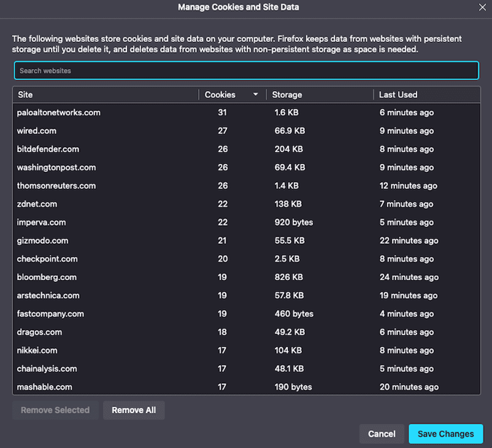Sort by the Site column header
492x448 pixels.
tap(104, 95)
